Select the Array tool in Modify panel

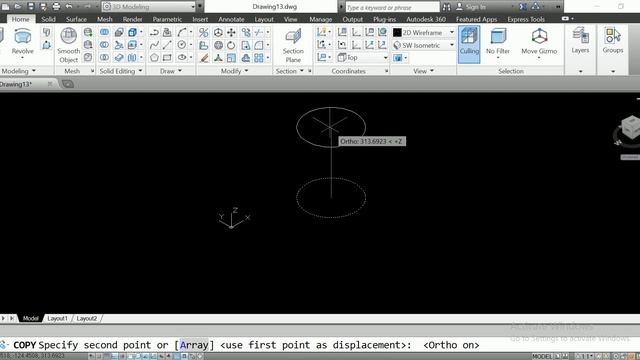coord(259,58)
